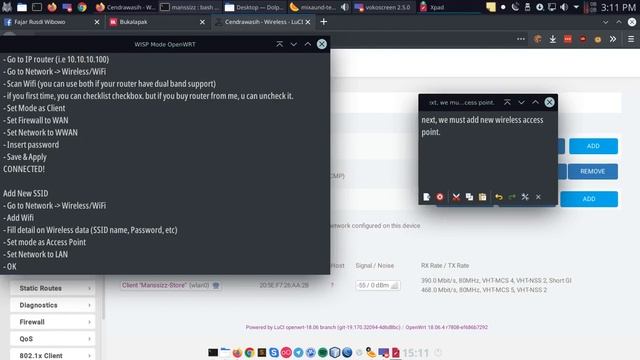This screenshot has width=640, height=360.
Task: List all Firefox tabs dropdown arrow
Action: coord(605,22)
